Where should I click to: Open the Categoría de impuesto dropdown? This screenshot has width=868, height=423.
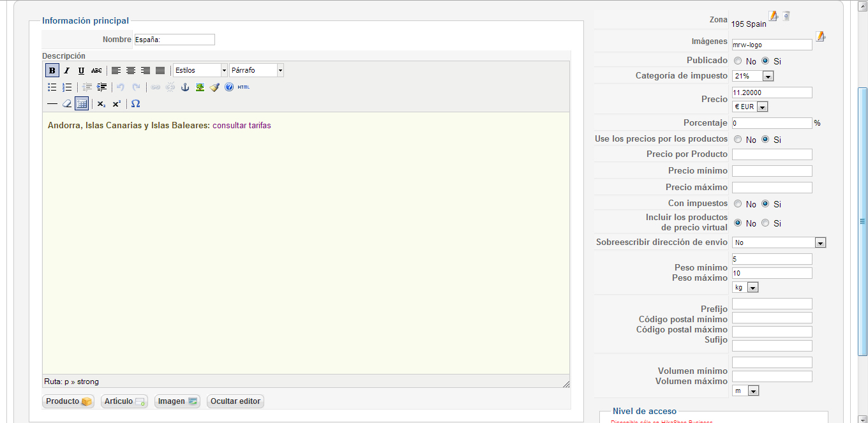753,76
